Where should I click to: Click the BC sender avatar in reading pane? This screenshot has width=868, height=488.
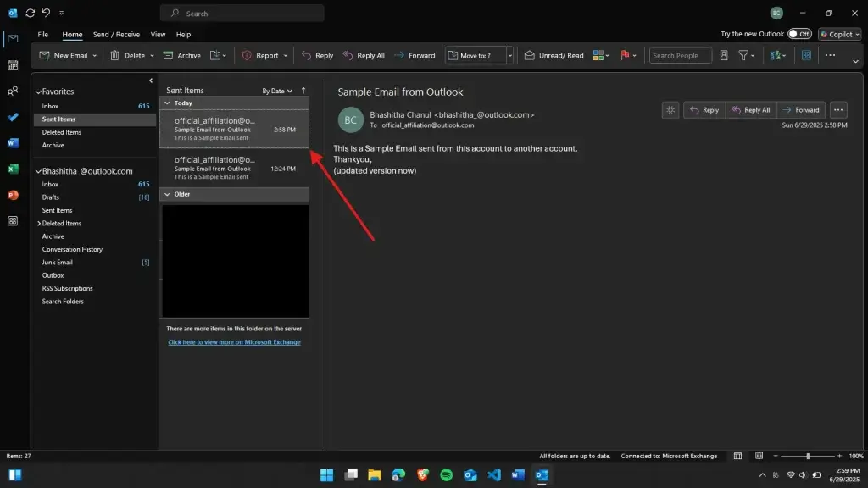[350, 120]
